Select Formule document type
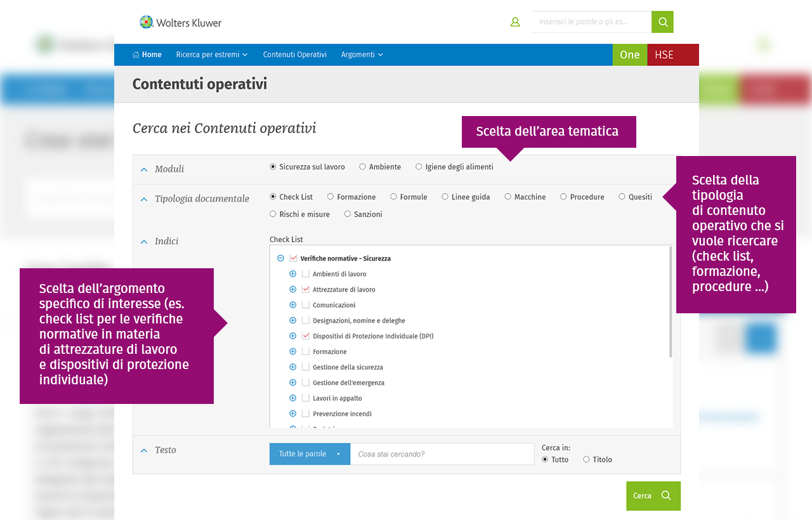 coord(393,197)
